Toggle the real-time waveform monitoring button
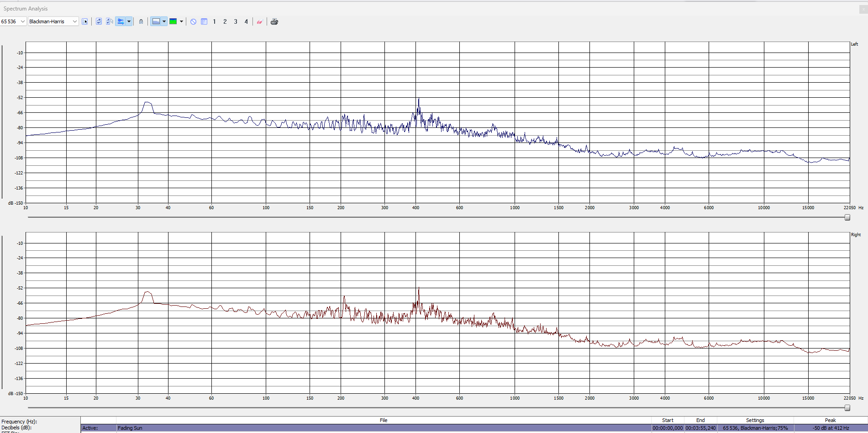 (121, 21)
